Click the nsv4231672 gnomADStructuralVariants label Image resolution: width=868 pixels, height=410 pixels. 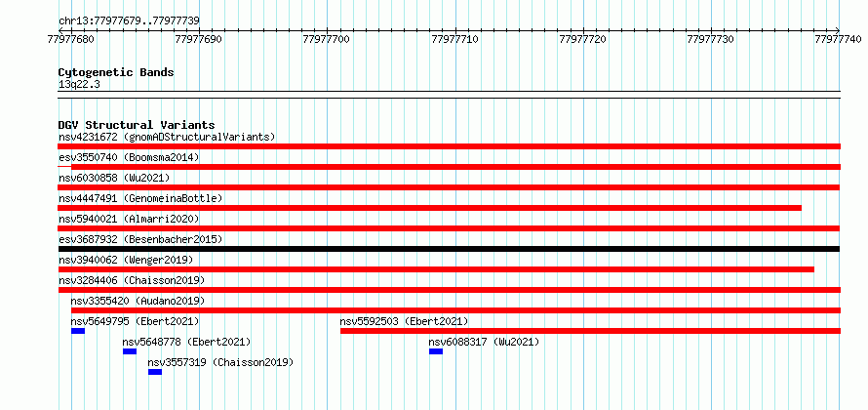pyautogui.click(x=167, y=137)
